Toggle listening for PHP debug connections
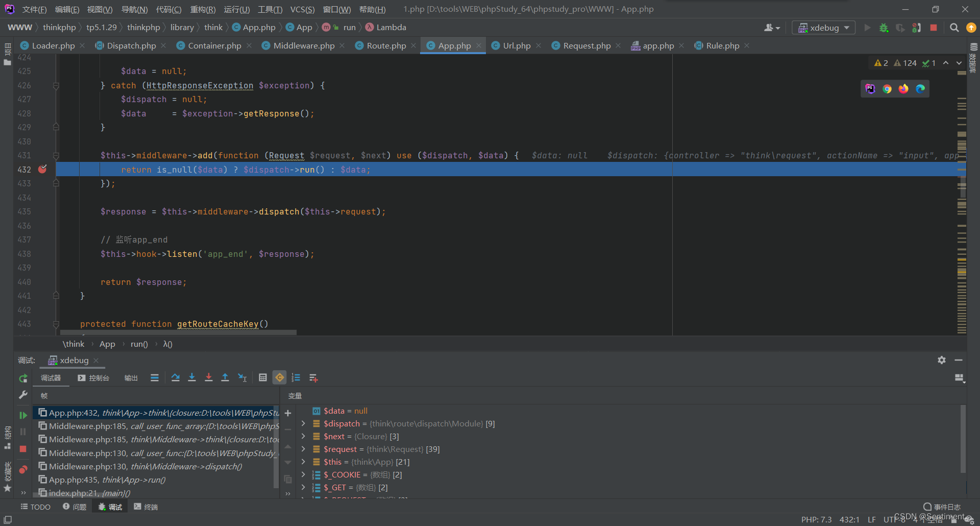 click(x=917, y=28)
